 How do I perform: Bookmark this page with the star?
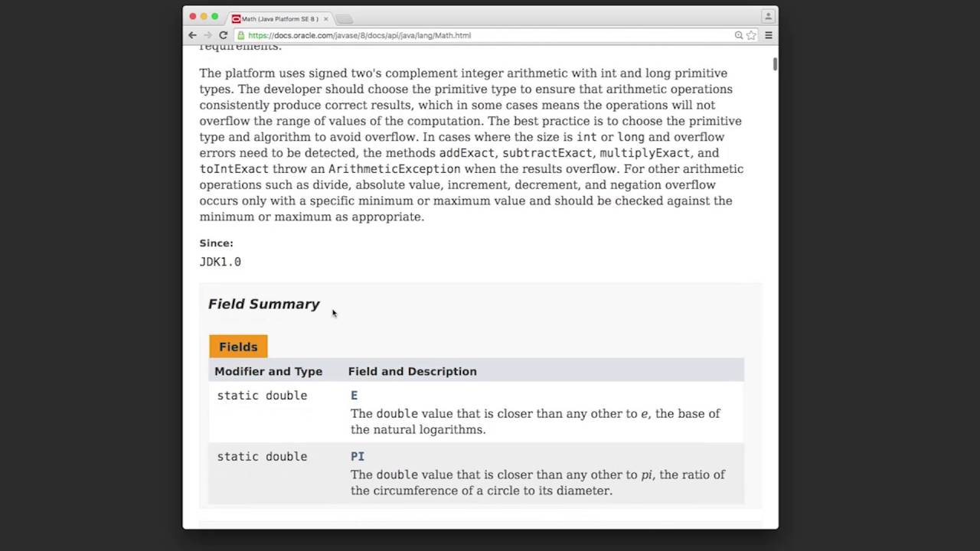[x=751, y=35]
